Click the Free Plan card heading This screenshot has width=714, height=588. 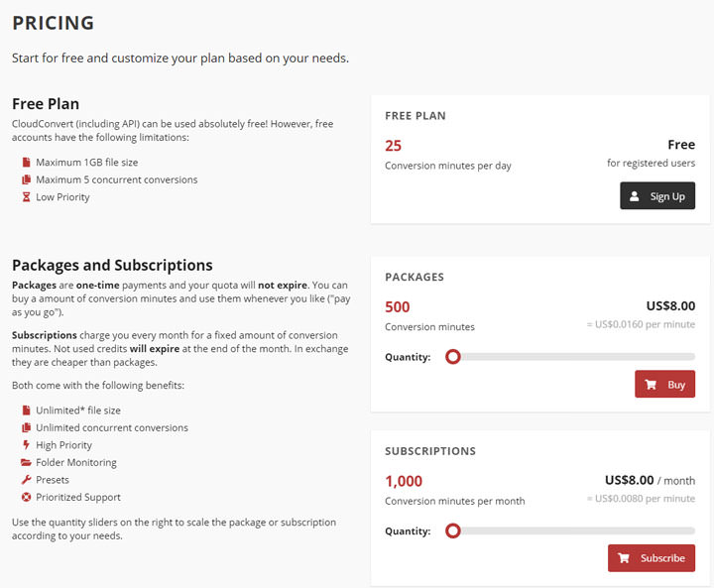(416, 116)
